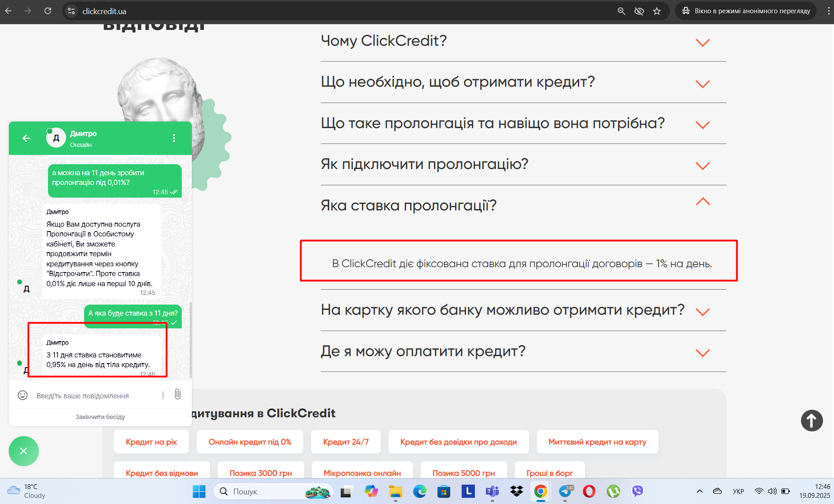The image size is (834, 504).
Task: Open the 'Мікропозика онлайн' link
Action: pos(362,470)
